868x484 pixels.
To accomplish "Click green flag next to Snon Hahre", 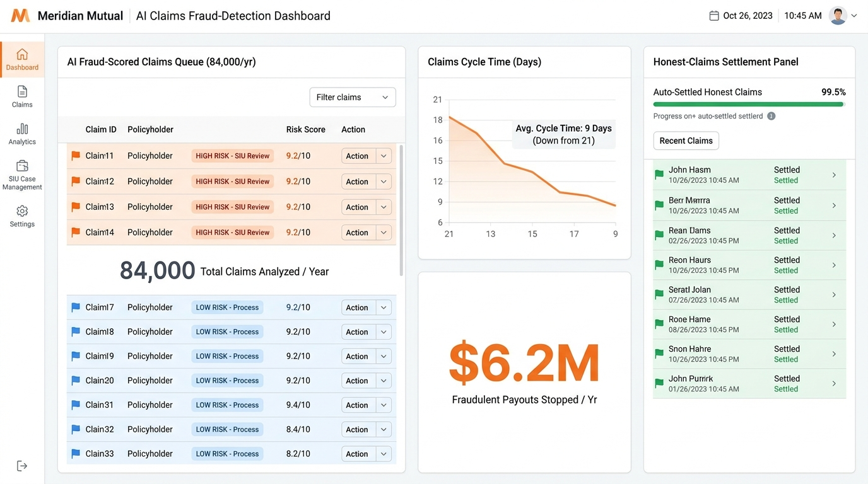I will [x=659, y=354].
